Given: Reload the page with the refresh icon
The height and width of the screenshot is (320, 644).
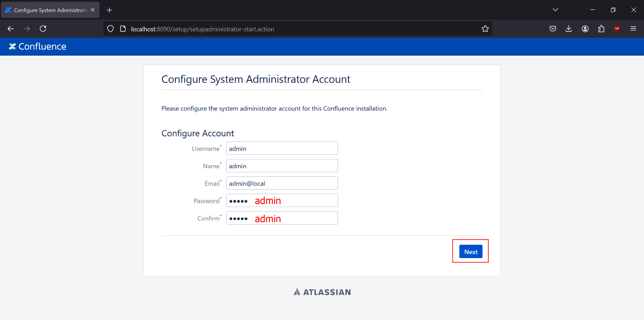Looking at the screenshot, I should point(43,29).
